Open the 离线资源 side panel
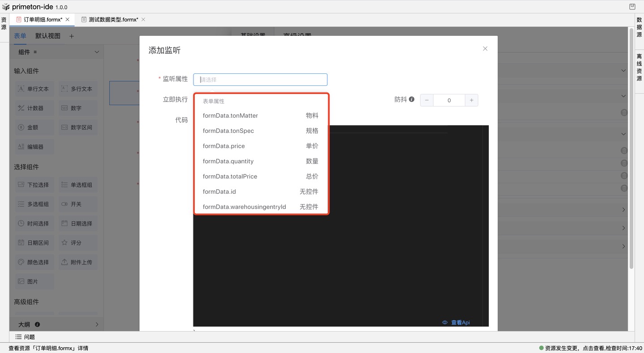644x353 pixels. [x=639, y=67]
